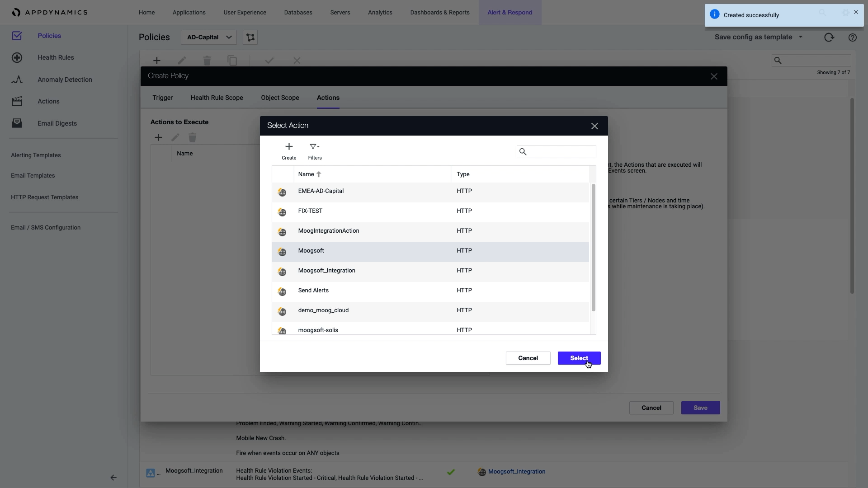Image resolution: width=868 pixels, height=488 pixels.
Task: Click the HTTP icon beside EMEA-AD-Capital
Action: [x=282, y=192]
